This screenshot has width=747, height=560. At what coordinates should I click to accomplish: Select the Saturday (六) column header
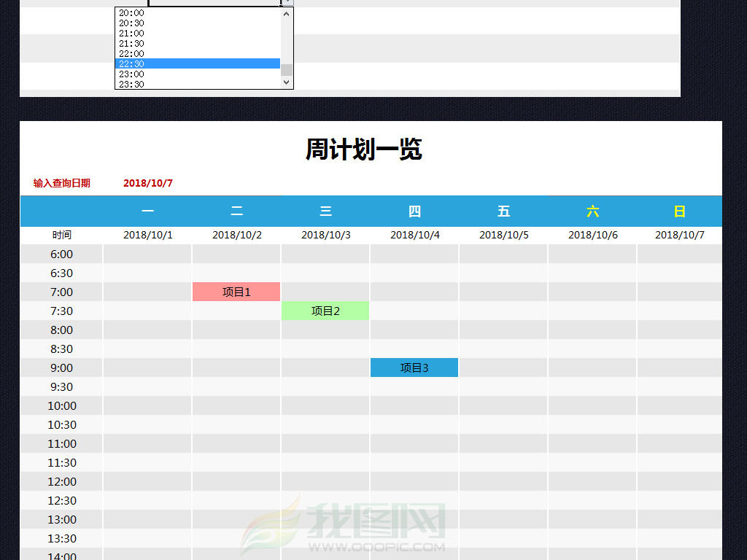pyautogui.click(x=592, y=211)
